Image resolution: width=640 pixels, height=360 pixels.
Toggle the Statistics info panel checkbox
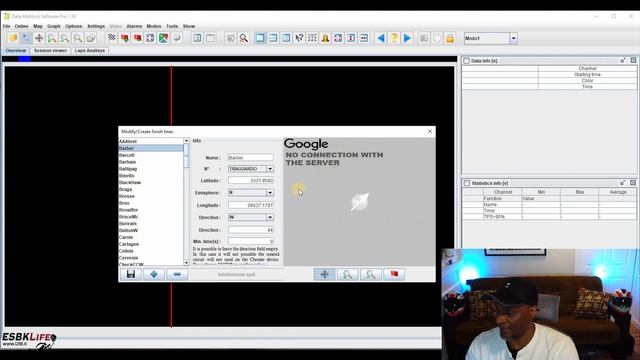pos(467,183)
